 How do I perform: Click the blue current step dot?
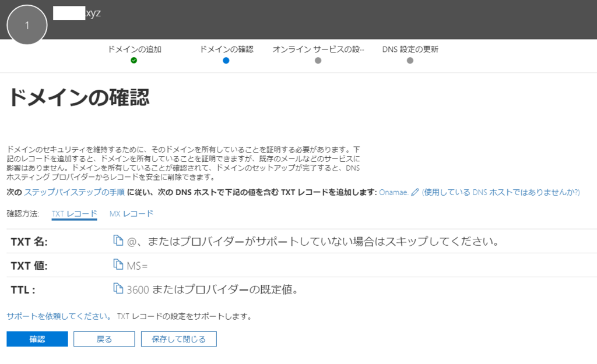[226, 61]
